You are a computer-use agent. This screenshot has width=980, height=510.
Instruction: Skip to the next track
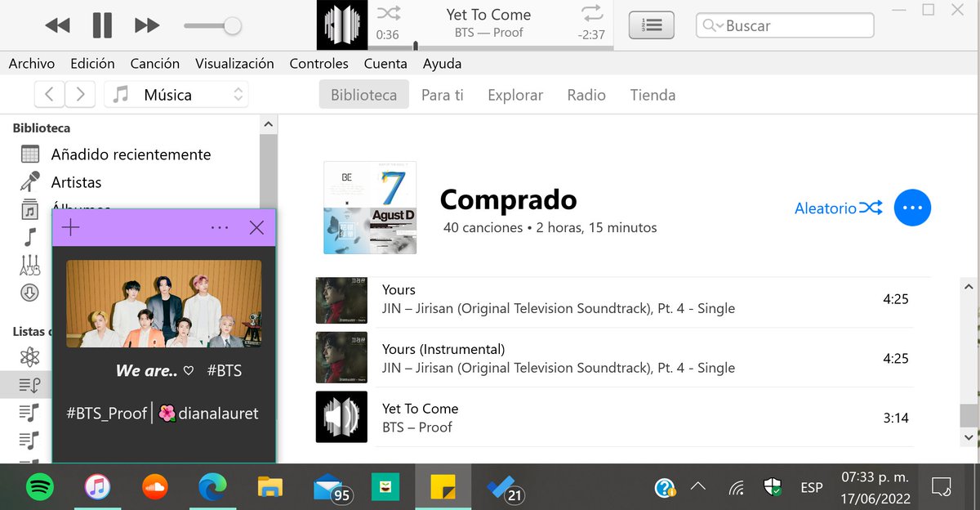click(x=147, y=26)
